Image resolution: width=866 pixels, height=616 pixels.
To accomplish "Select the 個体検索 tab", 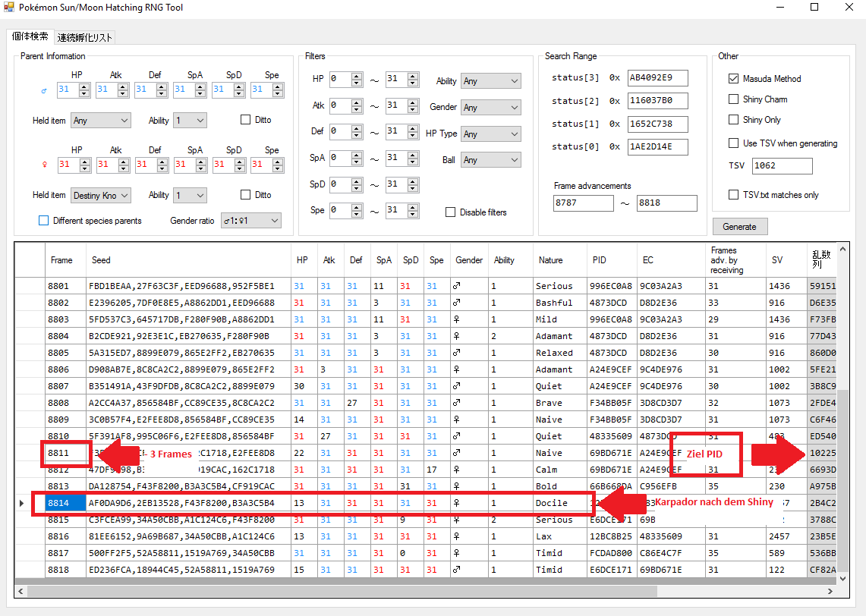I will [30, 36].
